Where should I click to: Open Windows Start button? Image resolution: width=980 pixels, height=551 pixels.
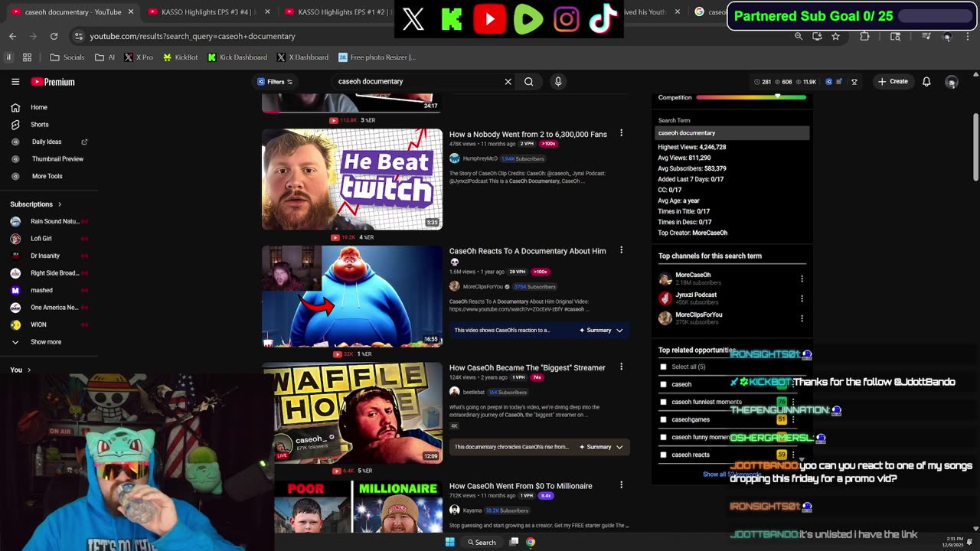(x=450, y=542)
